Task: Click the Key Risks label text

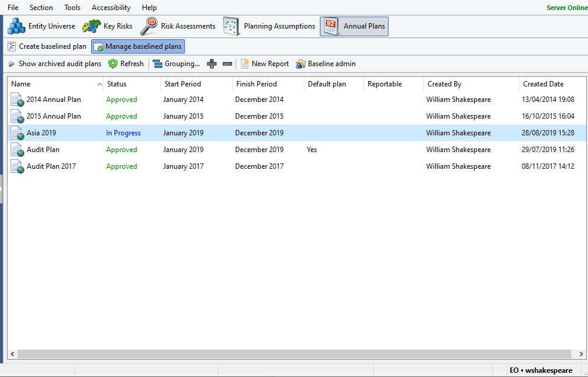Action: (x=118, y=26)
